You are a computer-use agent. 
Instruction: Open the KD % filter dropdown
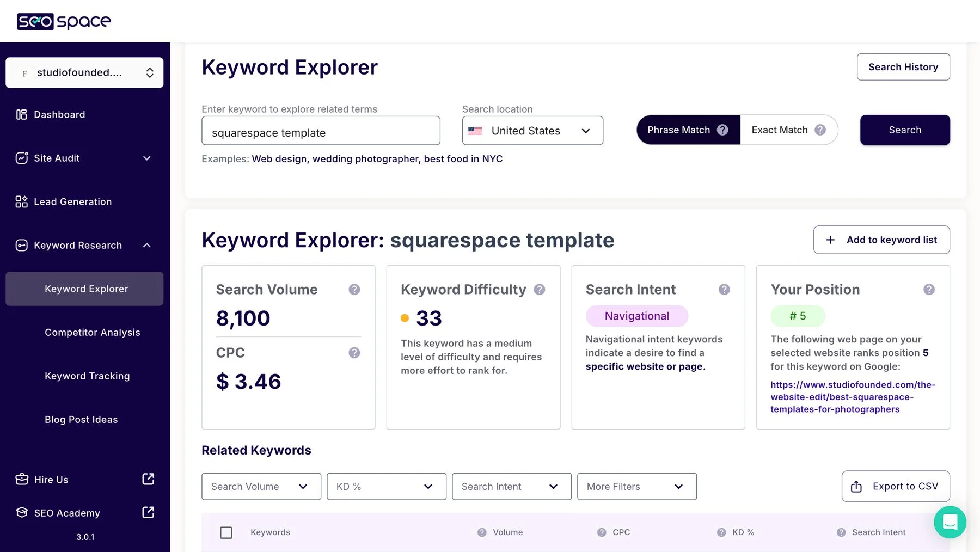click(x=387, y=487)
